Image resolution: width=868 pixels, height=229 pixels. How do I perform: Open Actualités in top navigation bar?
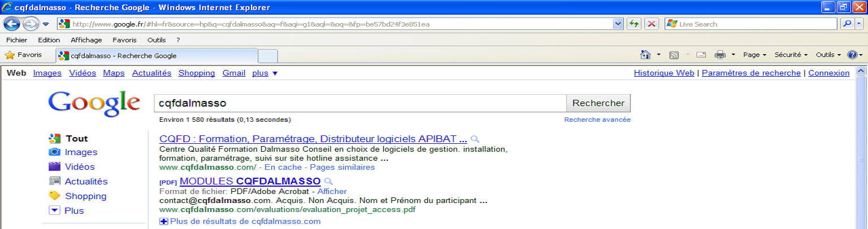click(151, 73)
